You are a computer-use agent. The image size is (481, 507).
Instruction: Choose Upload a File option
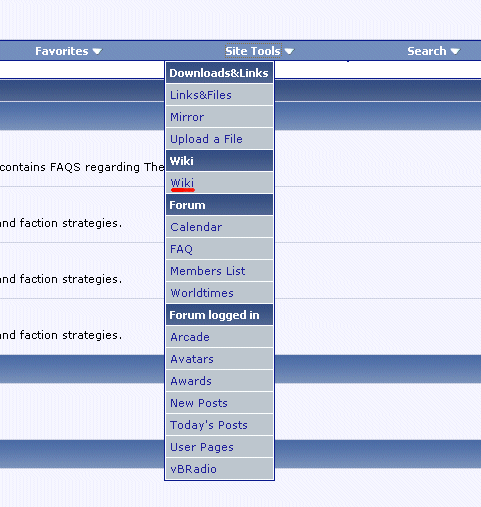219,139
